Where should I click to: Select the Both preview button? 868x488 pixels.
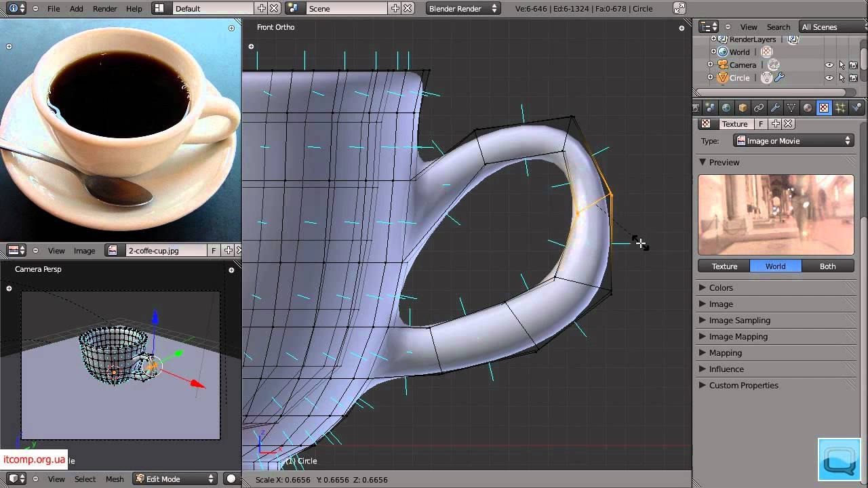click(827, 266)
